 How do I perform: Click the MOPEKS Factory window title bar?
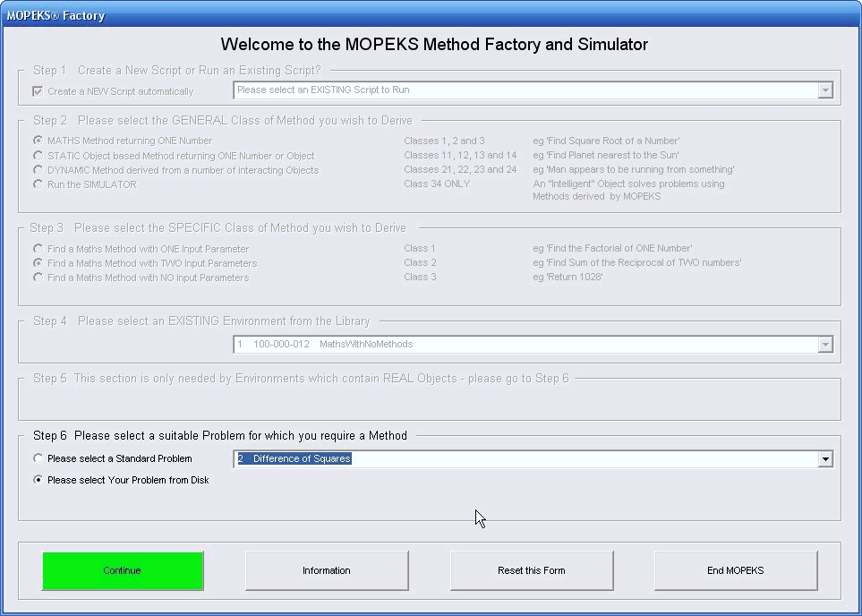[x=431, y=15]
